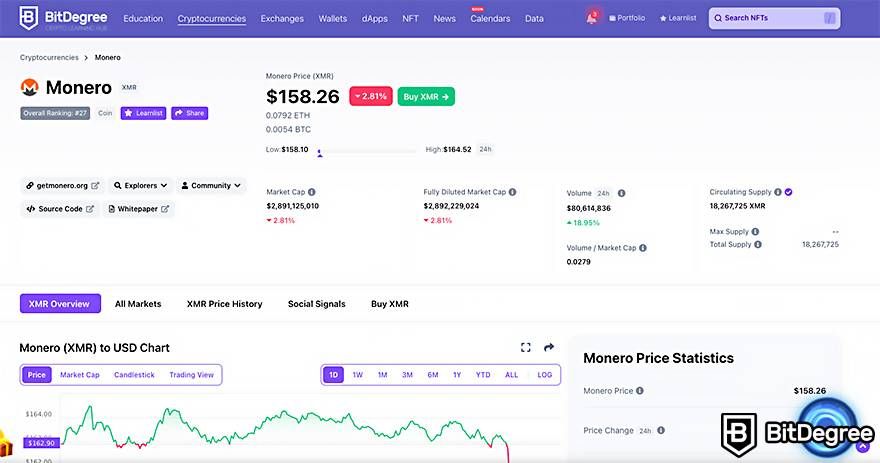
Task: Open the dApps menu
Action: (x=374, y=19)
